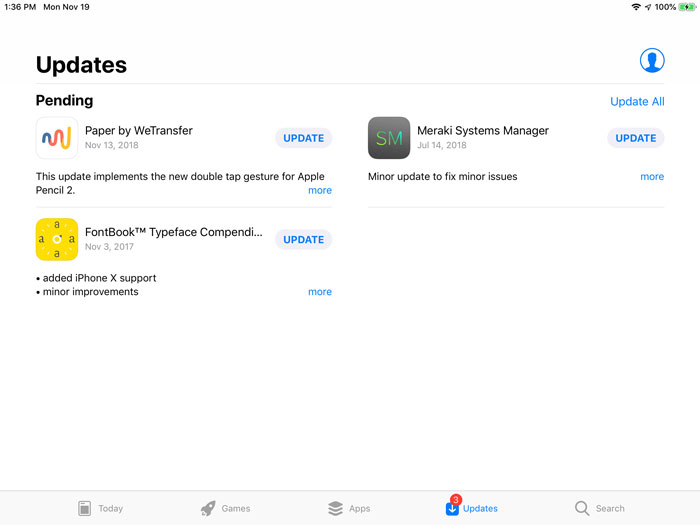
Task: Open the Search tab
Action: click(599, 508)
